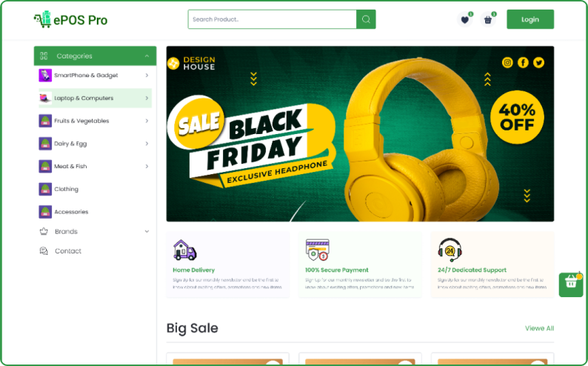
Task: Click the search magnifier button
Action: (x=366, y=19)
